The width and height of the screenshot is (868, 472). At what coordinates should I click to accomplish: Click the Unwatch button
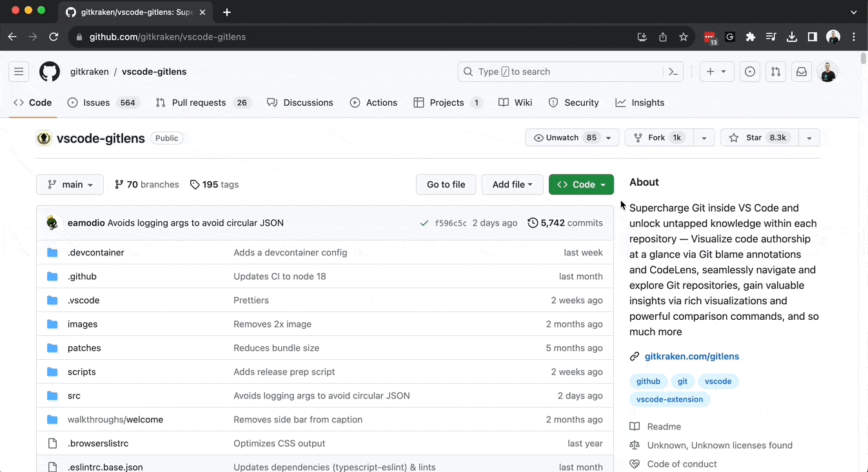tap(573, 137)
